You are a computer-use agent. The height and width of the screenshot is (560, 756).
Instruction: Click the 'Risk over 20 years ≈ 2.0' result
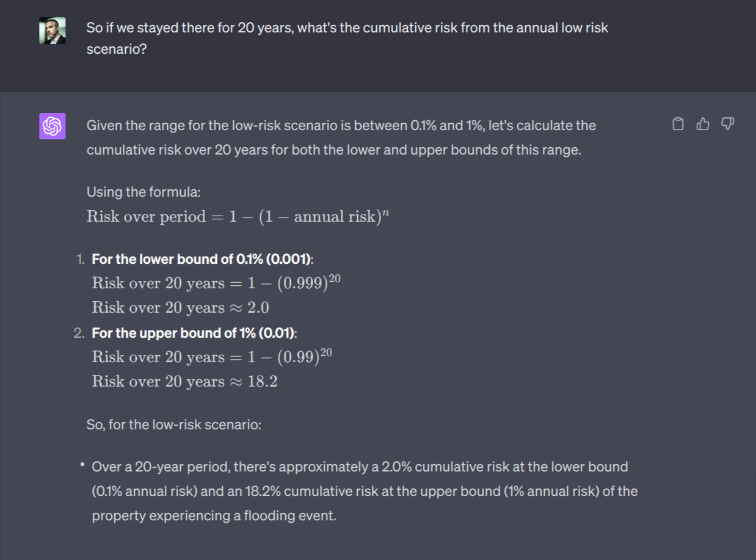(x=180, y=307)
